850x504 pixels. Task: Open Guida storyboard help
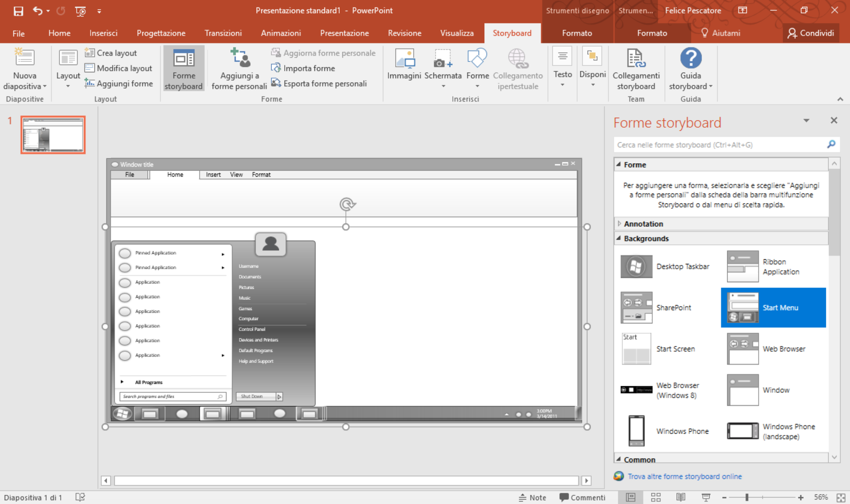click(690, 69)
